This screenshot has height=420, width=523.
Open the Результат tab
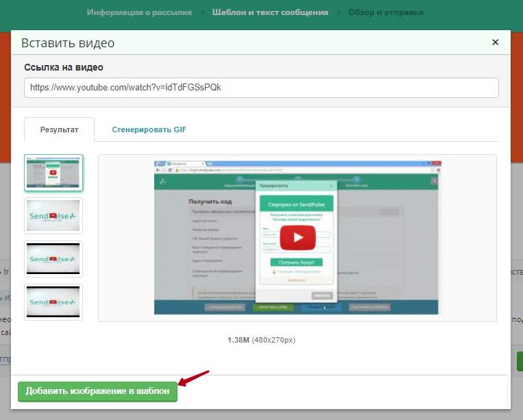tap(59, 129)
